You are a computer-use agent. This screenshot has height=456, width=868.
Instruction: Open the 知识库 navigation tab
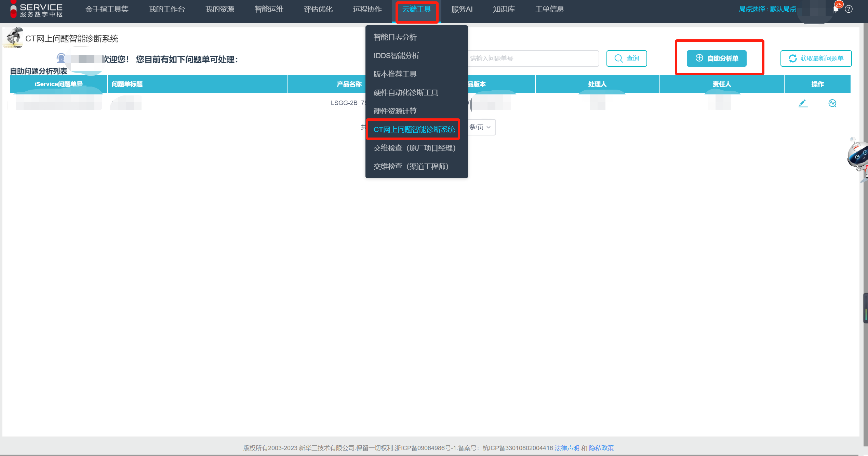coord(504,9)
